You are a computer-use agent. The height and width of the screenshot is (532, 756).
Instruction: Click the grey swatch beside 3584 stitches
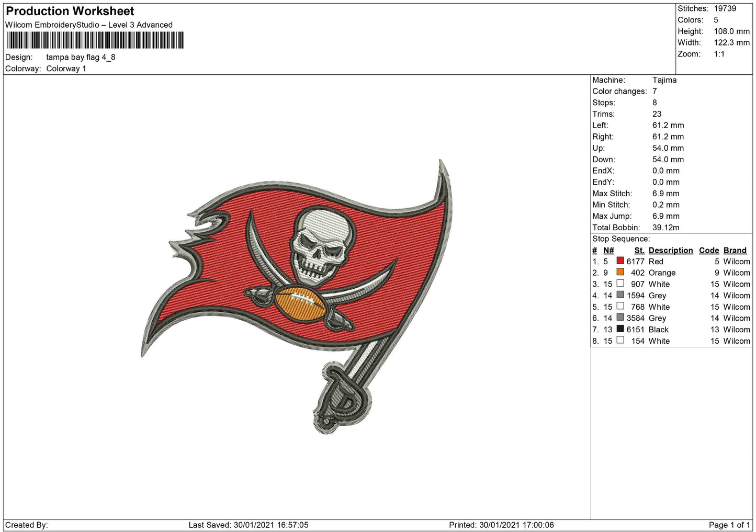pos(620,318)
